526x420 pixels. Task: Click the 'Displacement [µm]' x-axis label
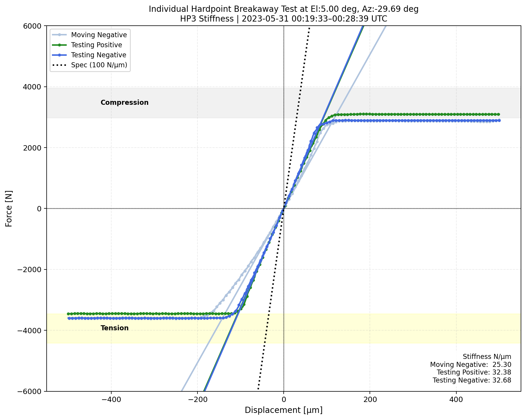(x=283, y=410)
